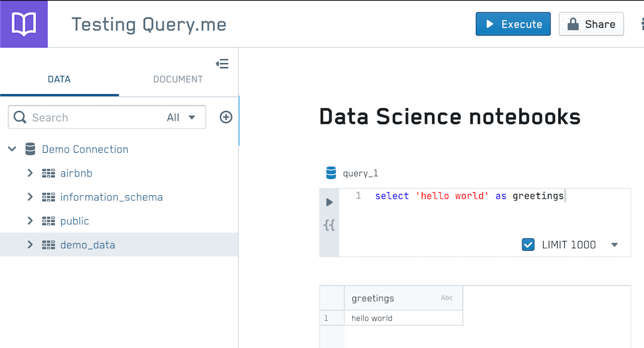Expand the airbnb schema
Viewport: 644px width, 348px height.
[30, 173]
